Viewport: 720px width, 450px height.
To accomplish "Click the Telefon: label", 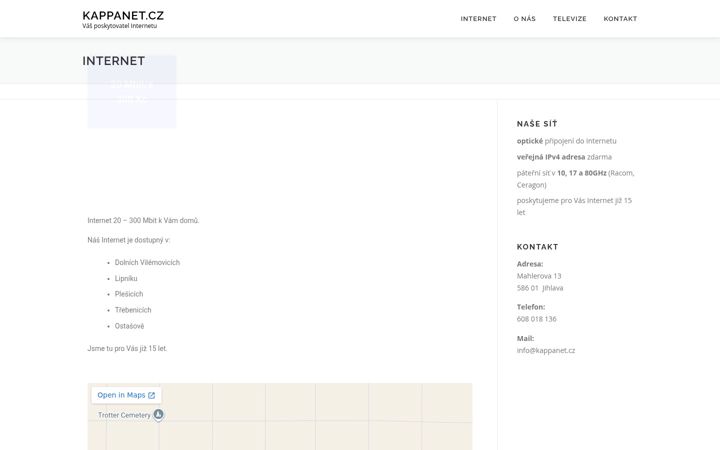I will pos(531,307).
